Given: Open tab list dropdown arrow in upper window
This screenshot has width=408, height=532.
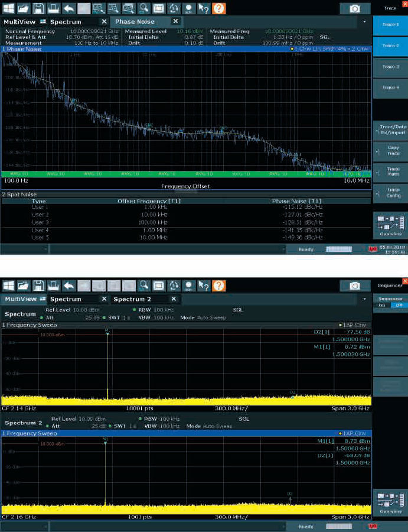Looking at the screenshot, I should point(364,22).
